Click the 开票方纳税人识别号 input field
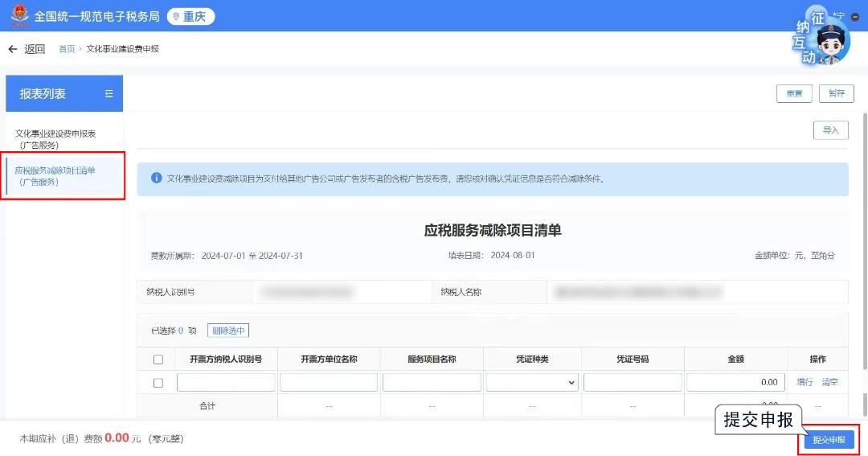Screen dimensions: 868x456 pyautogui.click(x=226, y=383)
